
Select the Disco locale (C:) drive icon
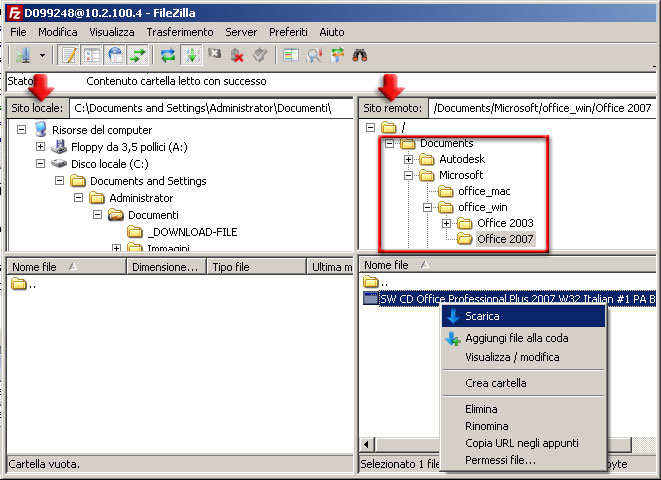pos(59,164)
